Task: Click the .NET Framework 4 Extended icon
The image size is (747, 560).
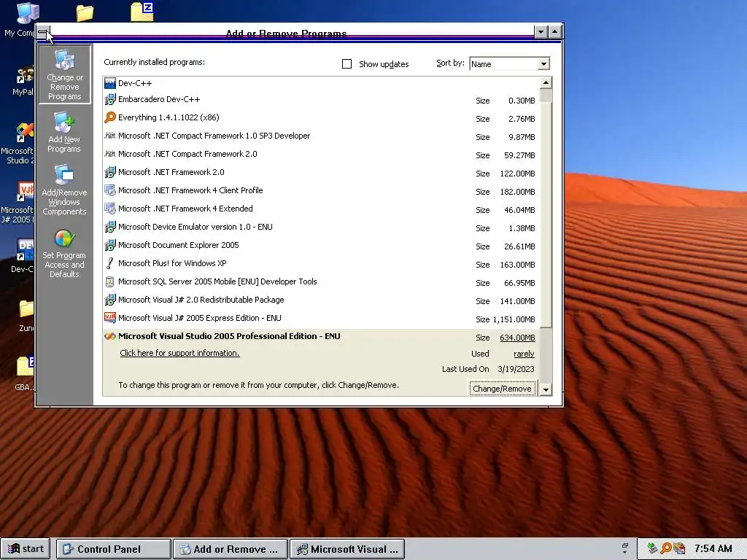Action: coord(110,209)
